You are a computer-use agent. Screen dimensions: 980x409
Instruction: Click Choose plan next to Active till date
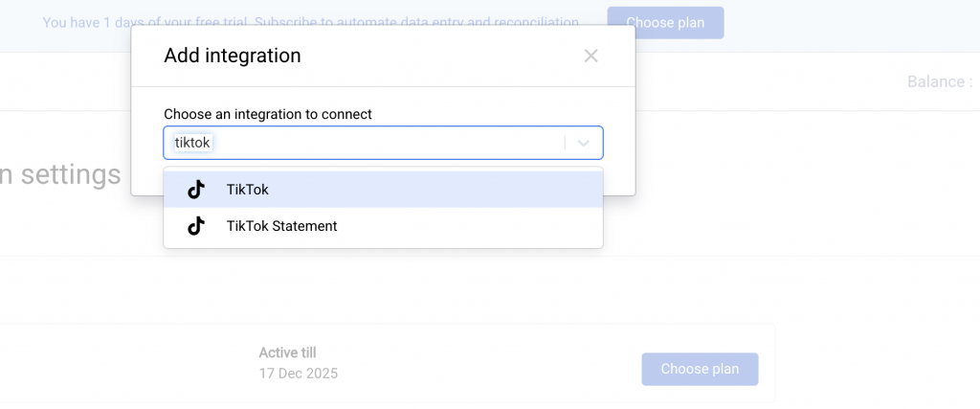tap(700, 369)
